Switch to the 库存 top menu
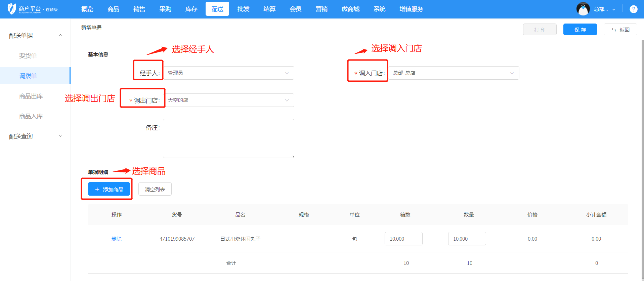The height and width of the screenshot is (281, 644). coord(191,9)
